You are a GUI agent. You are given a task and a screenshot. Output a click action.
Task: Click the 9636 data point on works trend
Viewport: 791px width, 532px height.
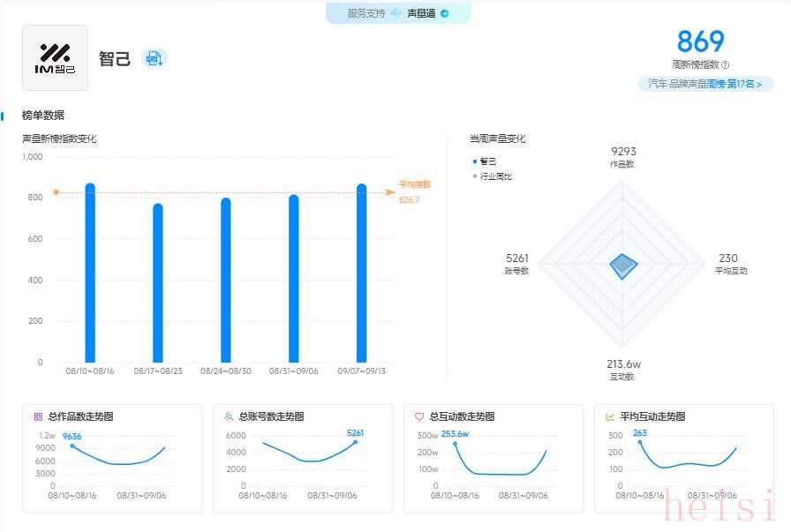click(72, 446)
